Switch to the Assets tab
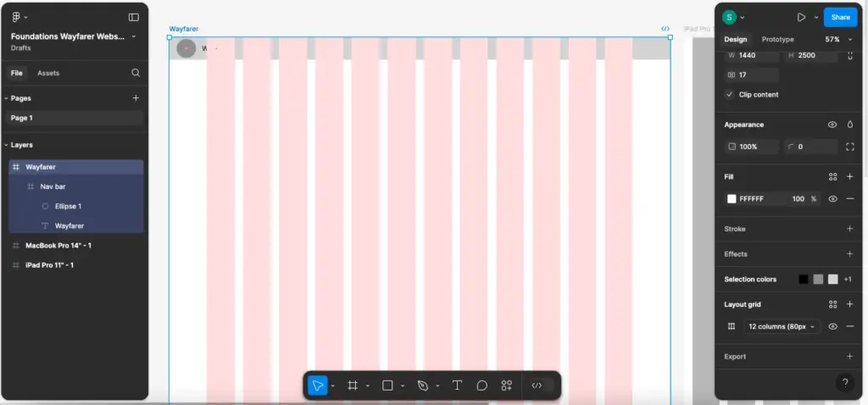The height and width of the screenshot is (405, 868). click(x=48, y=73)
